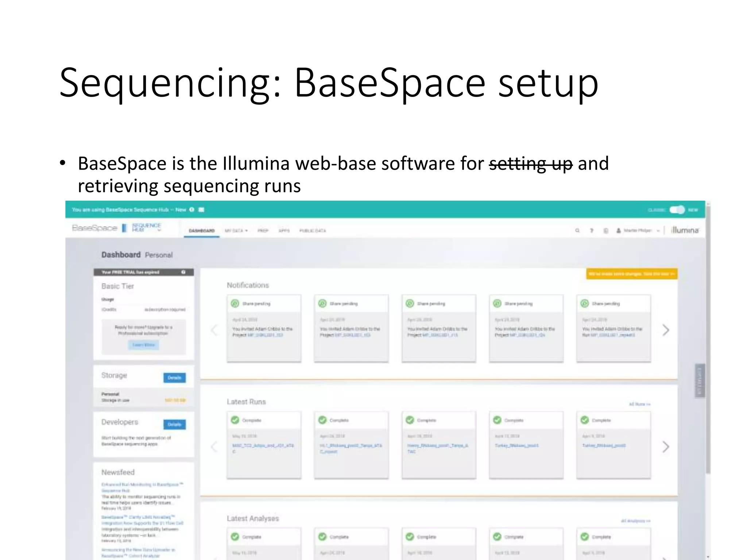Image resolution: width=747 pixels, height=560 pixels.
Task: Click Details button in Storage panel
Action: tap(174, 378)
